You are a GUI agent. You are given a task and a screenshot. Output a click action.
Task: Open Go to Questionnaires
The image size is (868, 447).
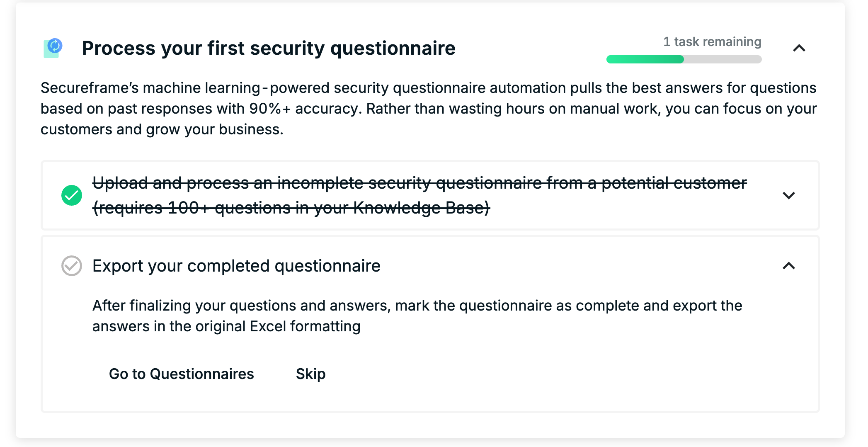coord(182,374)
